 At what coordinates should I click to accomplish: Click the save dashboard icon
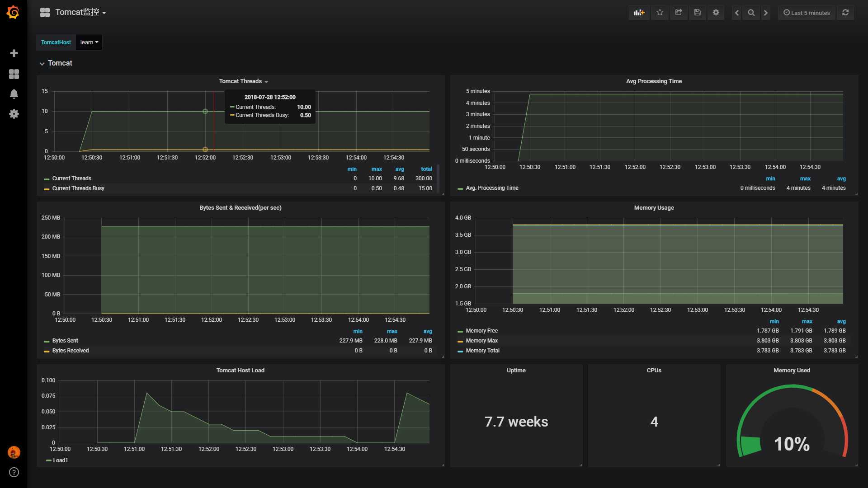pyautogui.click(x=697, y=13)
